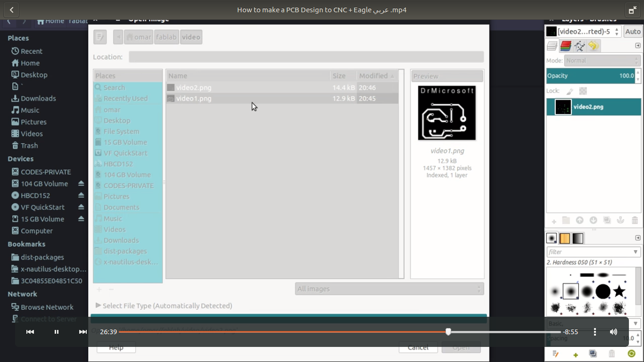Click the video1.png preview thumbnail
644x362 pixels.
click(x=447, y=113)
